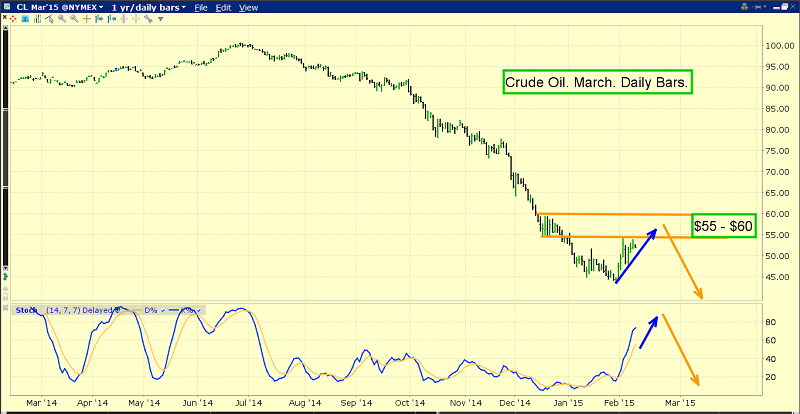Click the Dec '14 date axis label
Viewport: 800px width, 414px height.
[x=515, y=402]
